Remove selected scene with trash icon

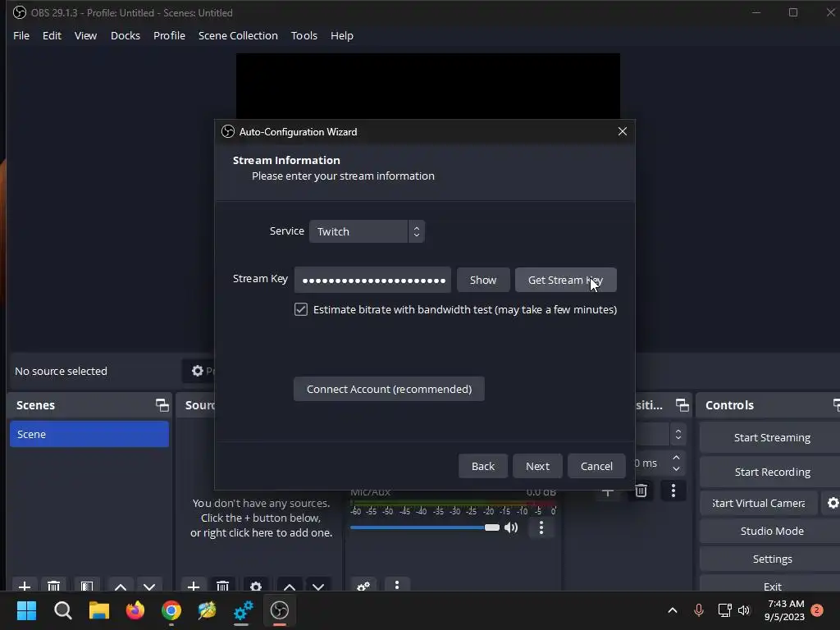pyautogui.click(x=53, y=586)
